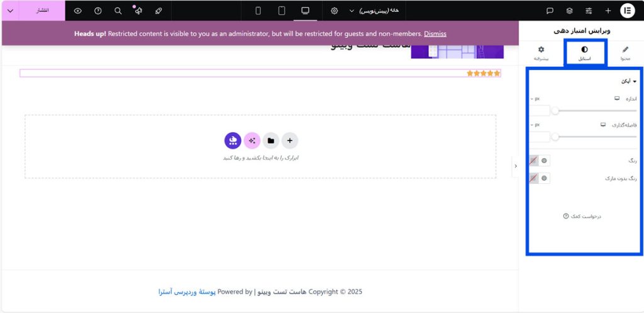
Task: Click the add element plus icon in top bar
Action: pyautogui.click(x=608, y=11)
